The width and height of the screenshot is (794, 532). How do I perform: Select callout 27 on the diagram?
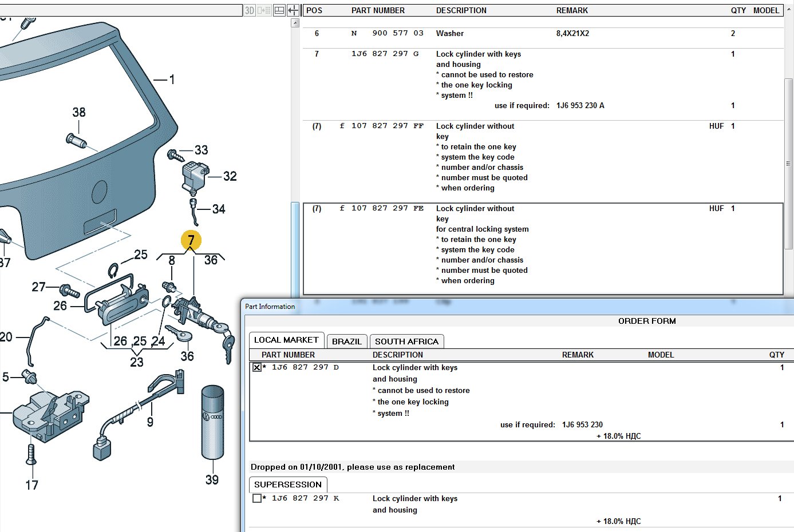[x=38, y=287]
